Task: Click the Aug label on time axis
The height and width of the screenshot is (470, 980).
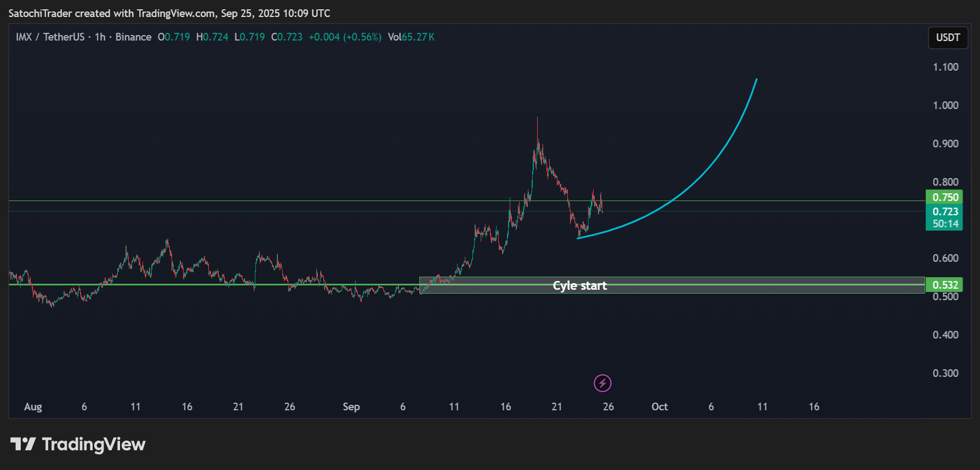Action: coord(33,407)
